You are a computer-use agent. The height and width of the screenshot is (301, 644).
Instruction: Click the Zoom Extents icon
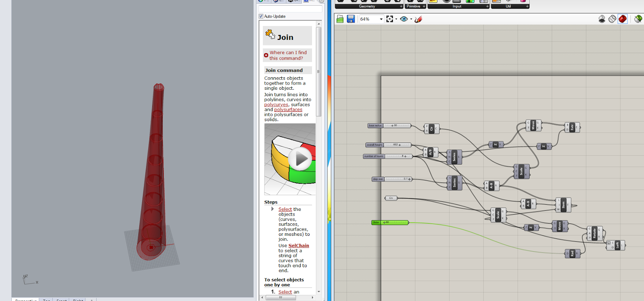point(390,19)
